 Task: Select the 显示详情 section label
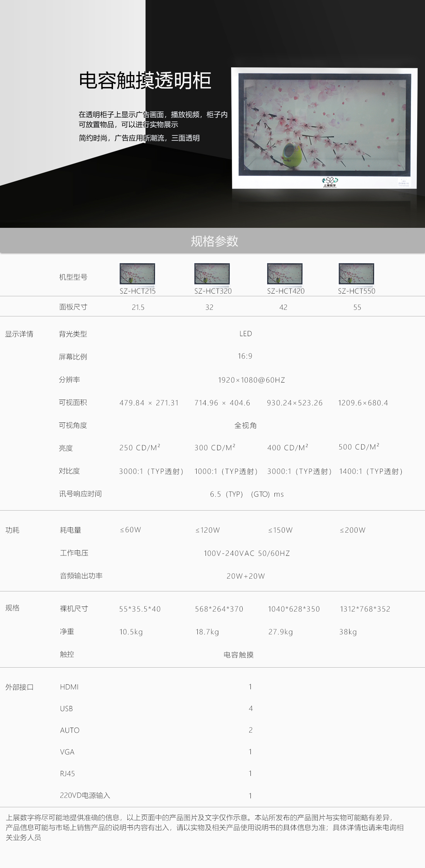pos(19,334)
